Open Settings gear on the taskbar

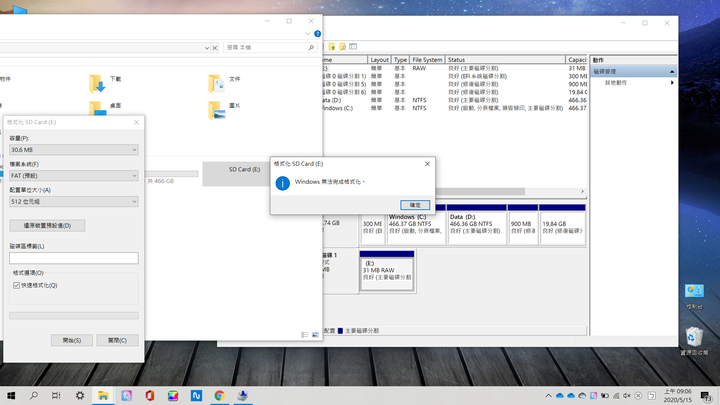(x=80, y=395)
